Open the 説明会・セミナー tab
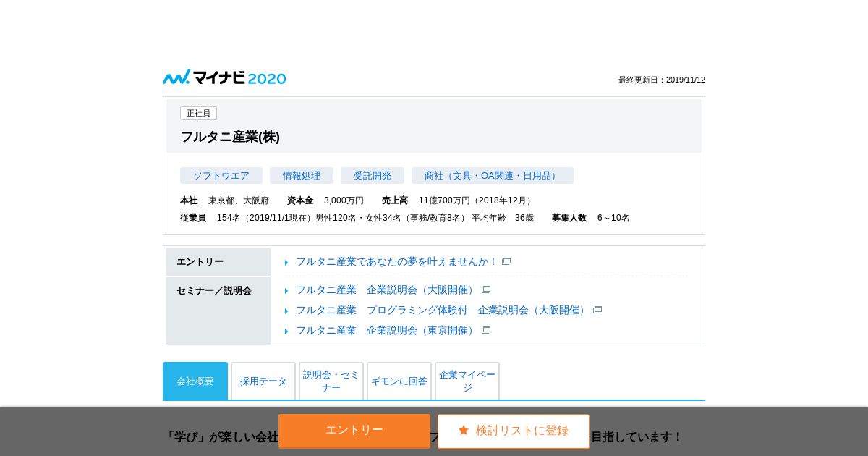 click(331, 381)
